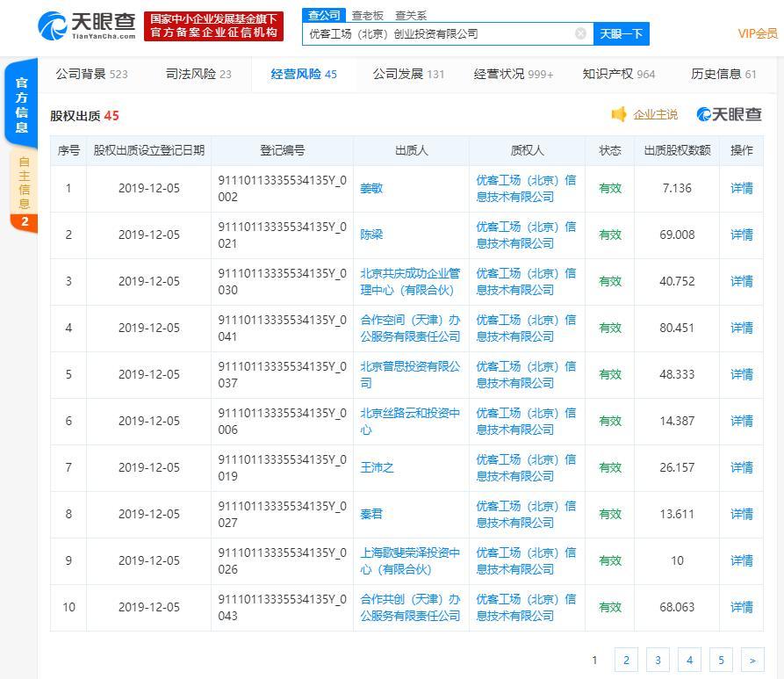The width and height of the screenshot is (784, 679).
Task: Go to page 3
Action: 658,660
